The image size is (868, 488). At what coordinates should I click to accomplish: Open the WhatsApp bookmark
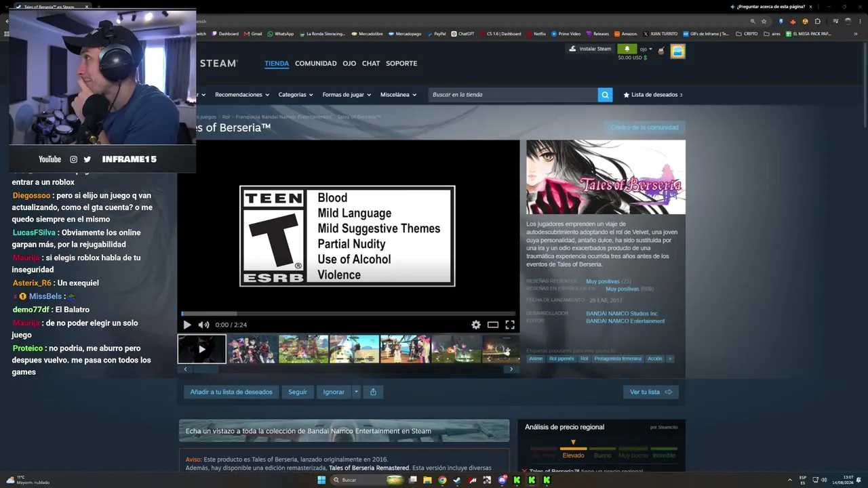tap(281, 34)
